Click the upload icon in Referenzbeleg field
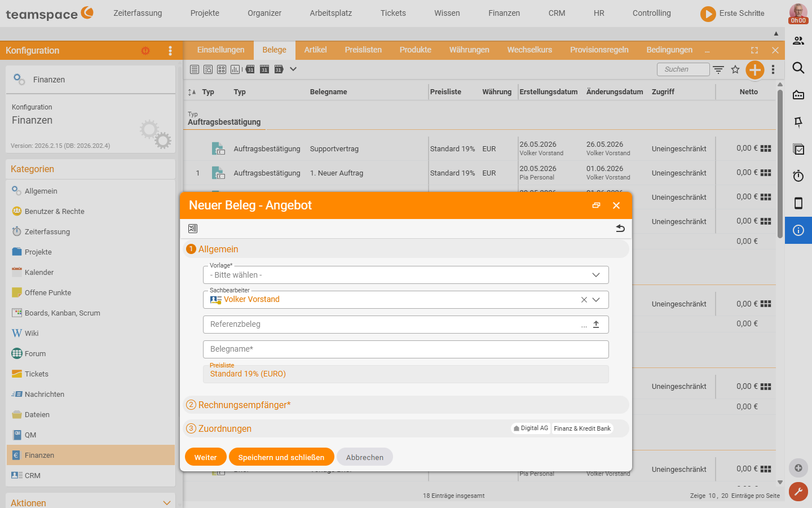The image size is (812, 508). [596, 325]
